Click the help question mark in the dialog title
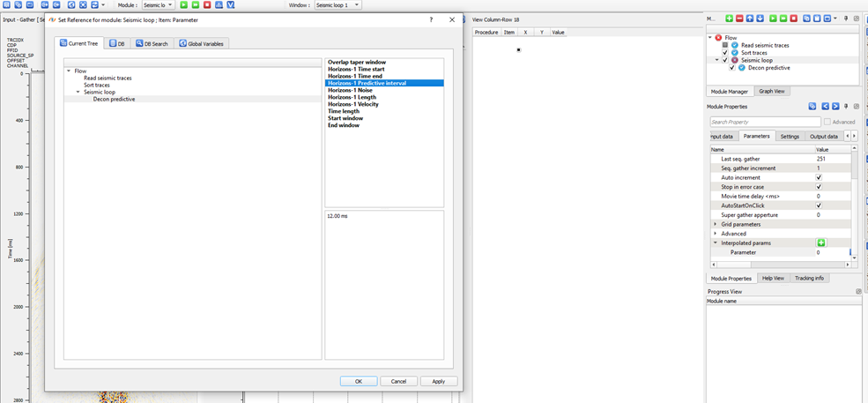868x403 pixels. click(x=431, y=19)
